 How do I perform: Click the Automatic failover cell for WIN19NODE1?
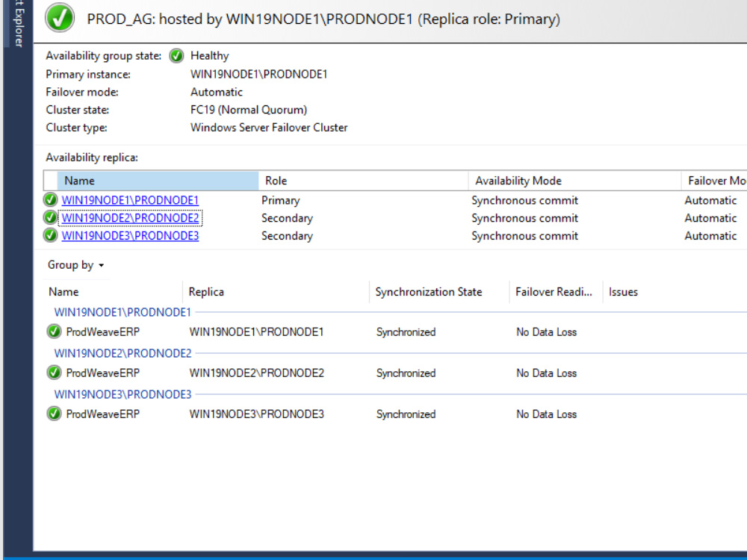click(710, 200)
